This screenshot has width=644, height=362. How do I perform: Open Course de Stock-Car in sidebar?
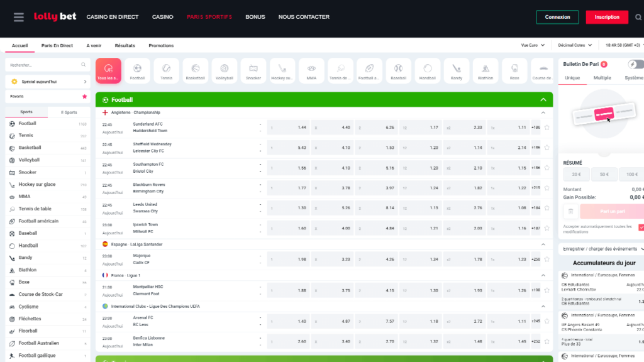[48, 294]
